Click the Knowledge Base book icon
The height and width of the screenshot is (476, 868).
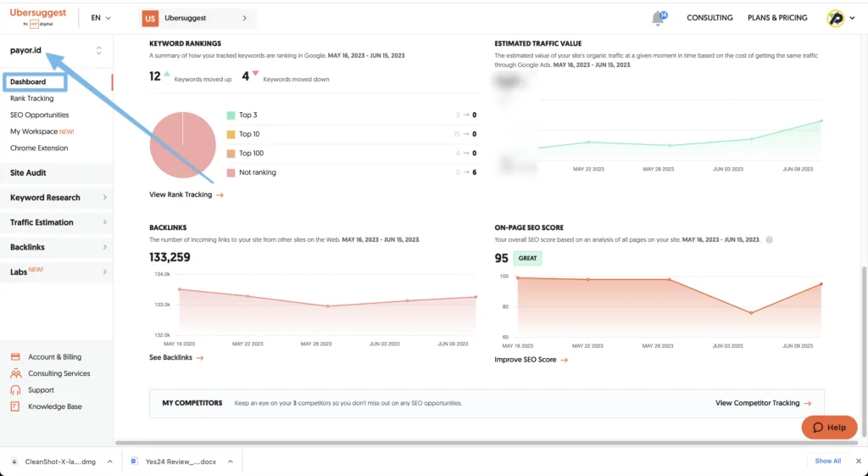(x=15, y=406)
